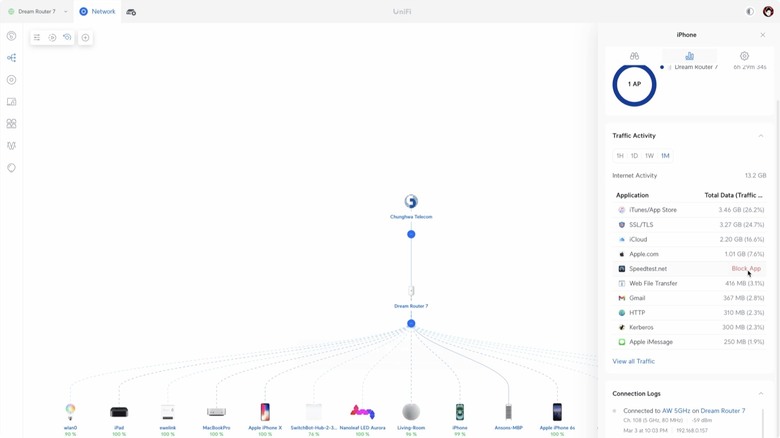Select the Apple iMessage application row
The image size is (780, 438).
690,342
